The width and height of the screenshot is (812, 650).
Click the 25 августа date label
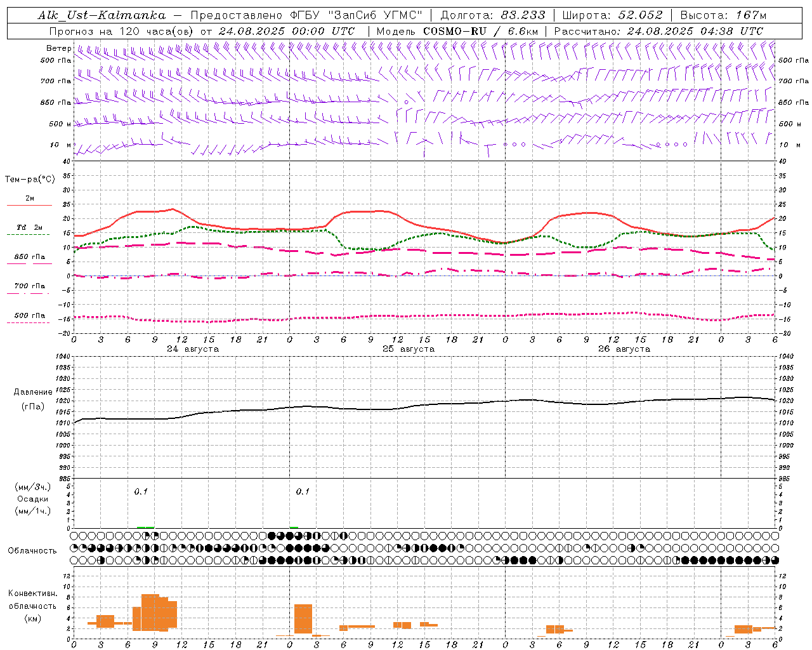408,349
